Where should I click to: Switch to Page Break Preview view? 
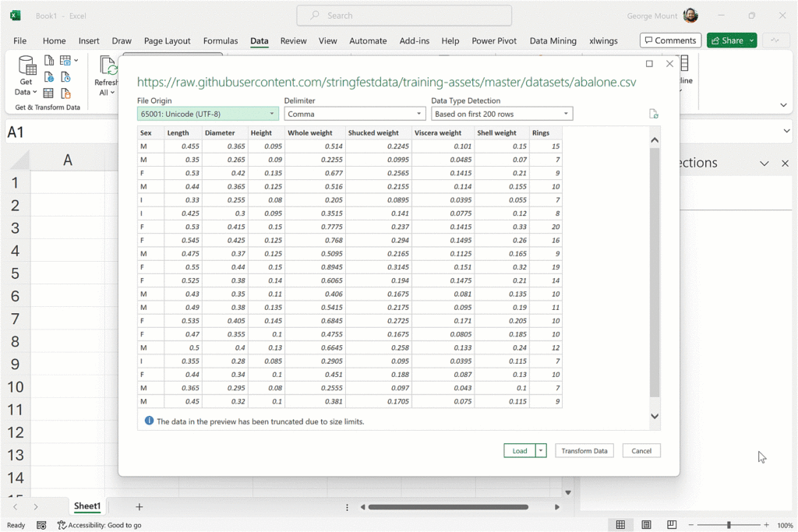pos(671,525)
